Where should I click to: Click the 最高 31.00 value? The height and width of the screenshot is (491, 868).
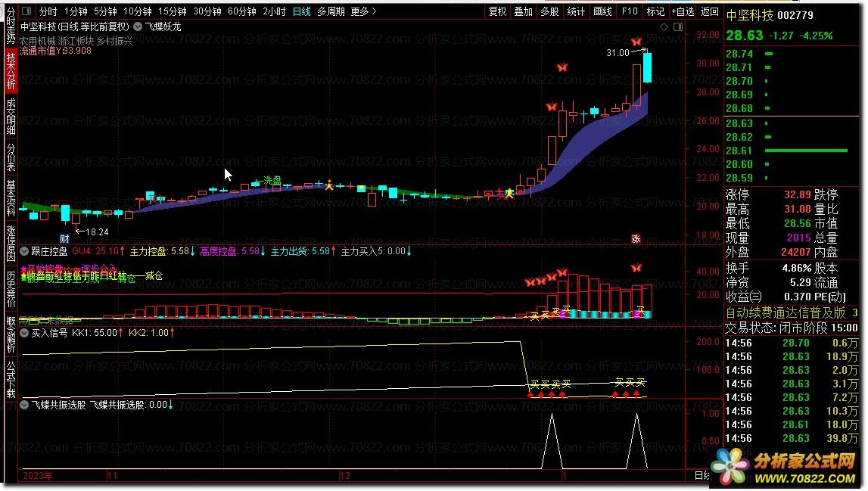797,210
